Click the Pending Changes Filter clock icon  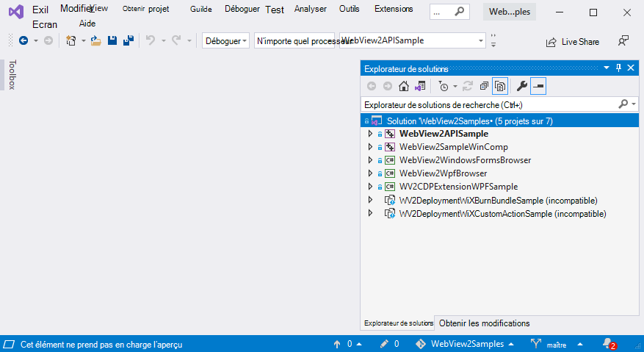click(443, 86)
